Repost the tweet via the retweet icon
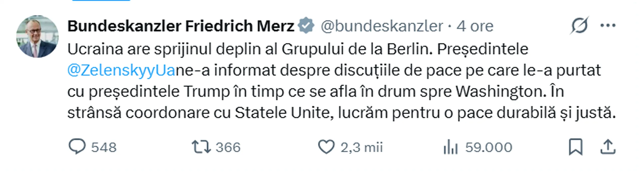 pyautogui.click(x=201, y=147)
